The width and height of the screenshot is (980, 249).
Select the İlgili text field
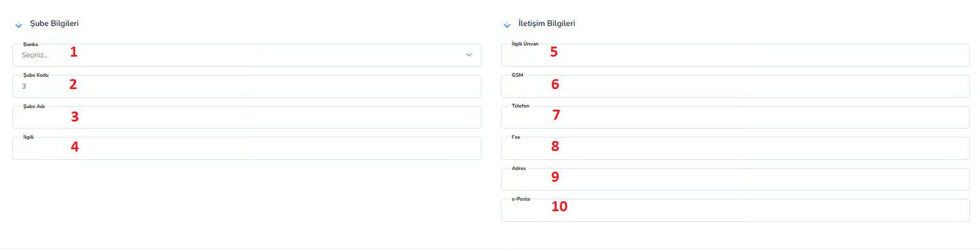pos(247,148)
